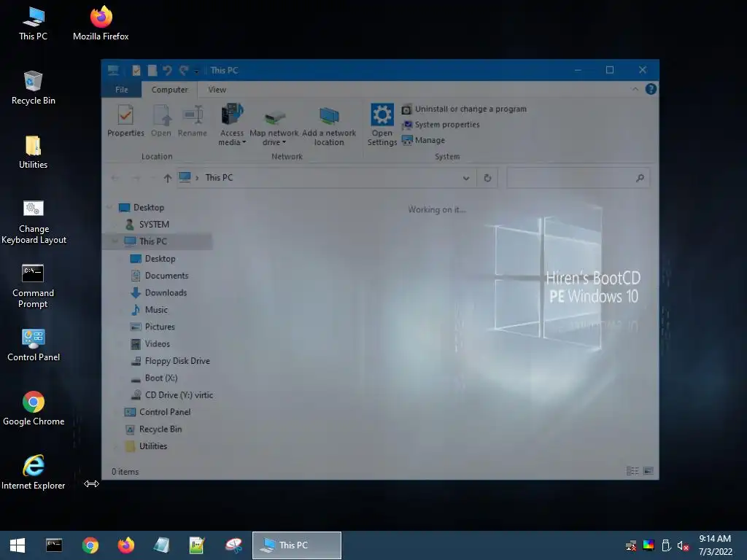This screenshot has height=560, width=747.
Task: Collapse the ribbon using the chevron
Action: (x=635, y=89)
